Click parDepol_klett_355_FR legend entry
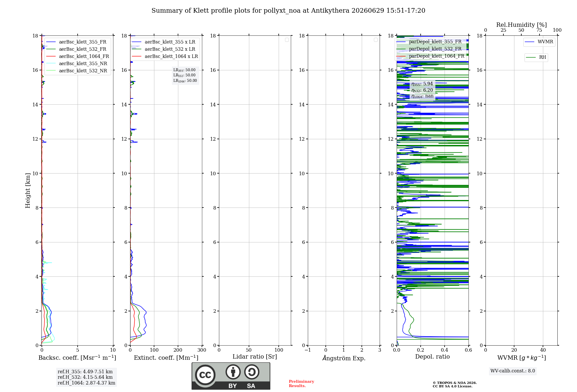577x392 pixels. click(x=429, y=42)
